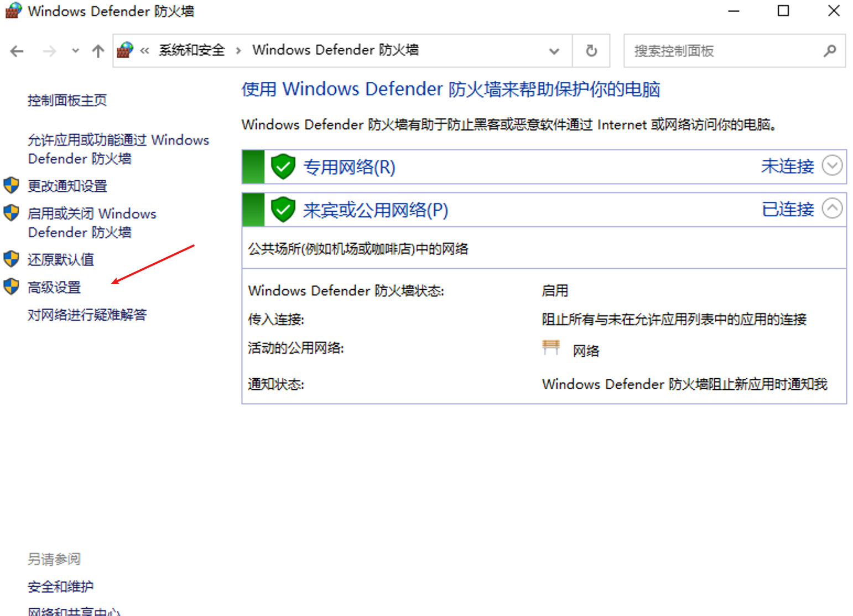Click Windows Defender 防火墙 breadcrumb segment
The image size is (853, 616).
click(335, 50)
